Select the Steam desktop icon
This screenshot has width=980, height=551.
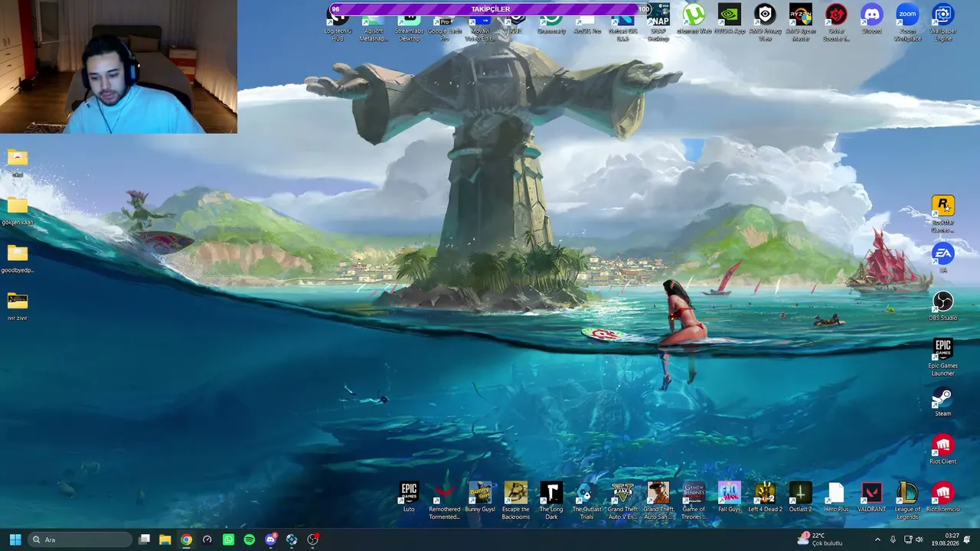(x=942, y=402)
